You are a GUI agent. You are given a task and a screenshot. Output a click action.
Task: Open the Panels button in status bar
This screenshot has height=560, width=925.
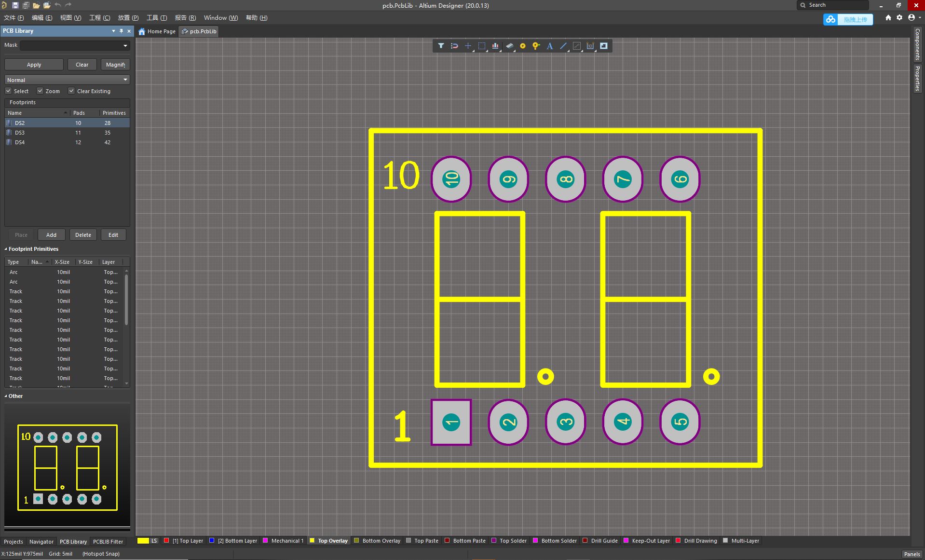point(911,554)
